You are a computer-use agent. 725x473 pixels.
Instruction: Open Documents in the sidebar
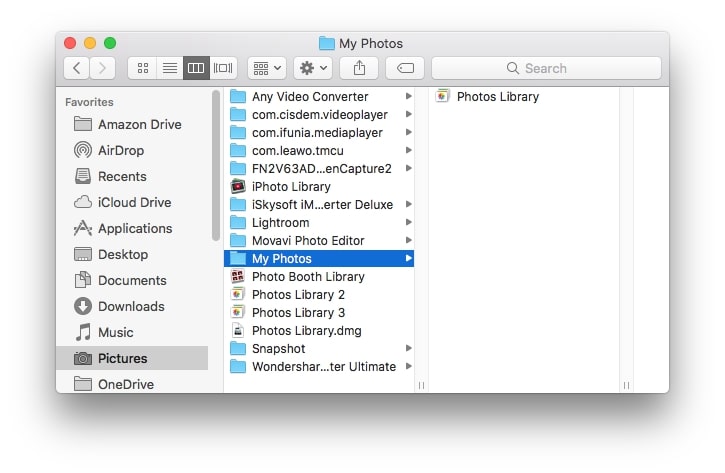(x=133, y=280)
